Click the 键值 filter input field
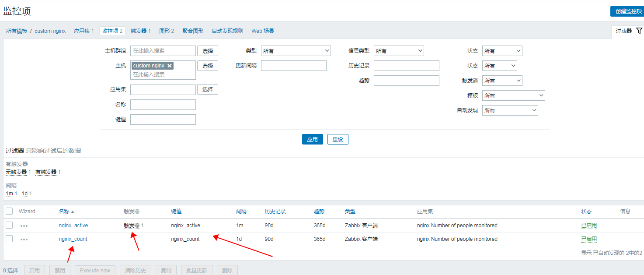The width and height of the screenshot is (644, 275). point(163,120)
